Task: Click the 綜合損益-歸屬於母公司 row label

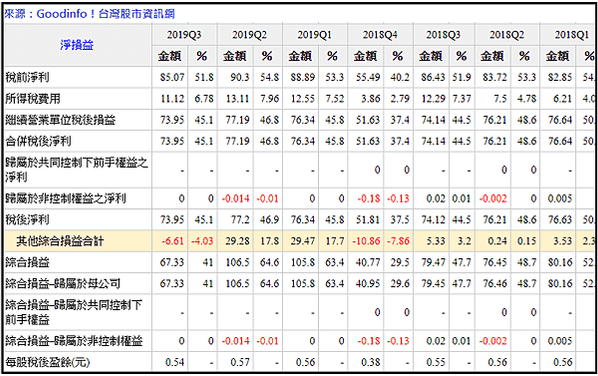Action: coord(63,283)
